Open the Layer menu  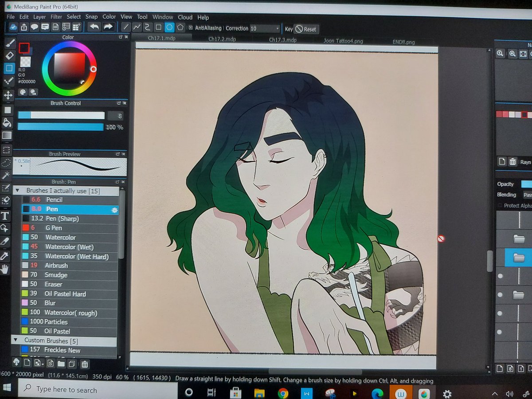(39, 17)
